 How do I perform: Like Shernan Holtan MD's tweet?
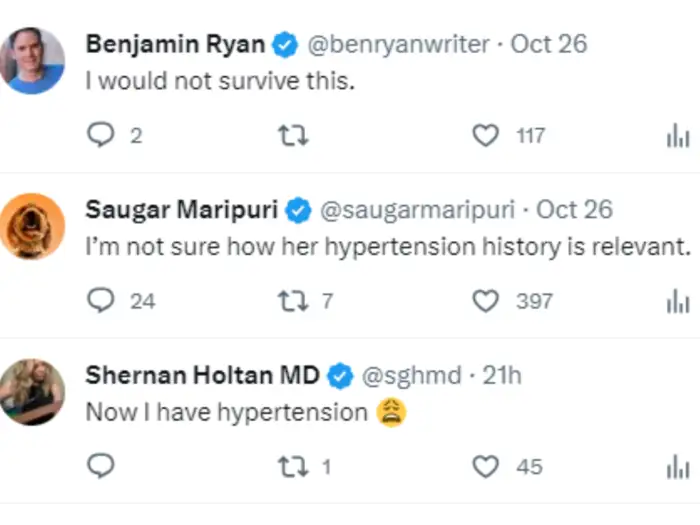486,466
